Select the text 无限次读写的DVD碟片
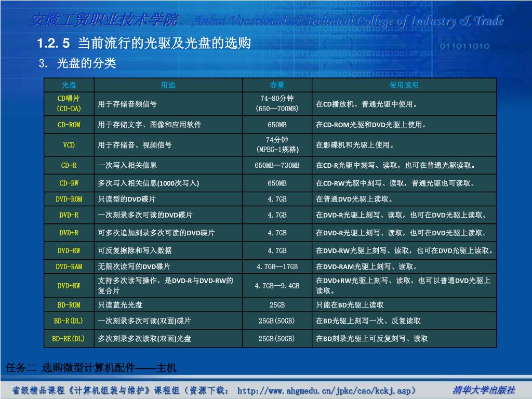This screenshot has width=532, height=399. [x=134, y=267]
